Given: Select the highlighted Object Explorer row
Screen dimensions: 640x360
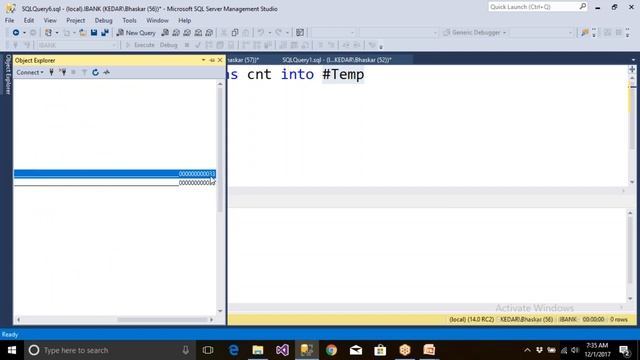Looking at the screenshot, I should click(x=115, y=174).
